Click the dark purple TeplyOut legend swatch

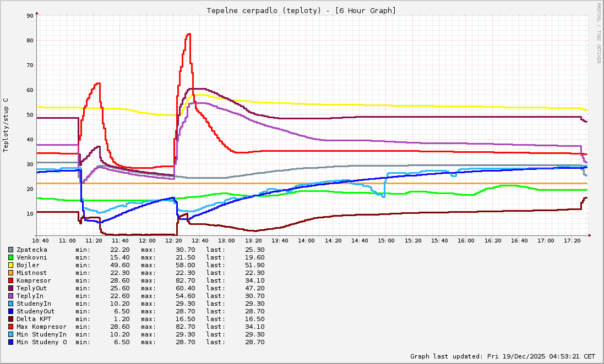(10, 288)
